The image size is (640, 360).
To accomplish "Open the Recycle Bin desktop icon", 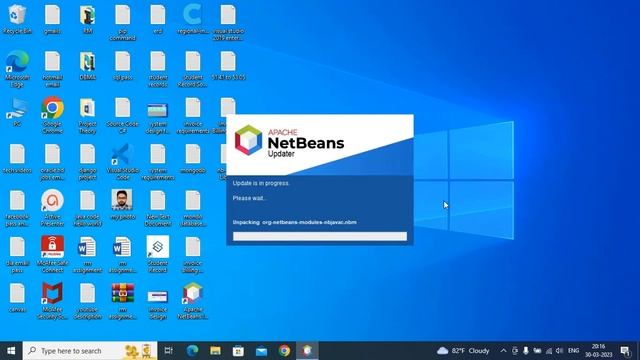I will (17, 19).
